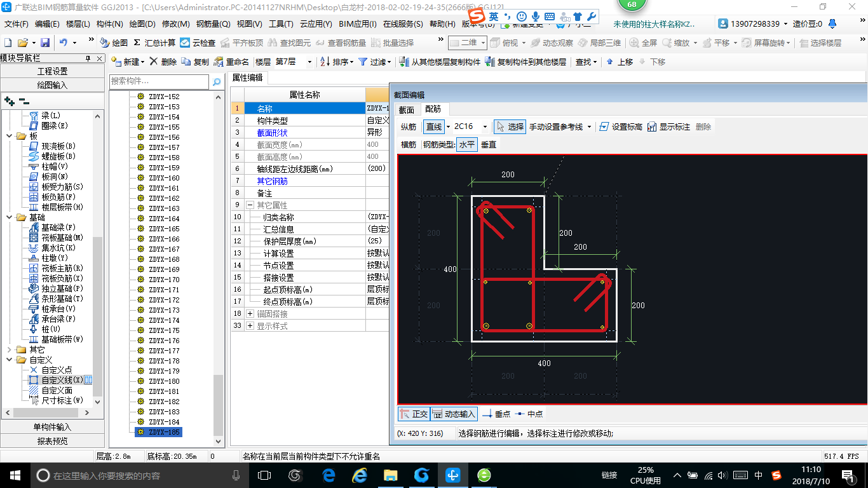
Task: Click 重命名 rename icon
Action: click(231, 62)
